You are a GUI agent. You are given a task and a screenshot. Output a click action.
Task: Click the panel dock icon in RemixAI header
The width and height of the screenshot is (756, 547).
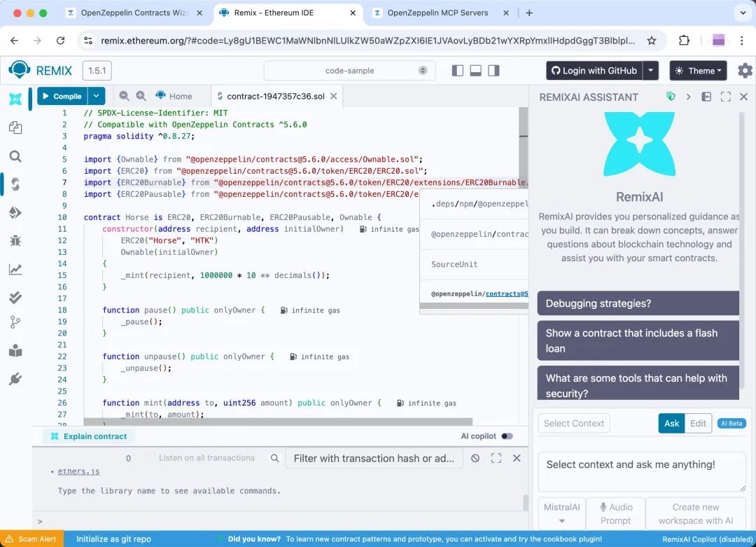click(x=706, y=97)
